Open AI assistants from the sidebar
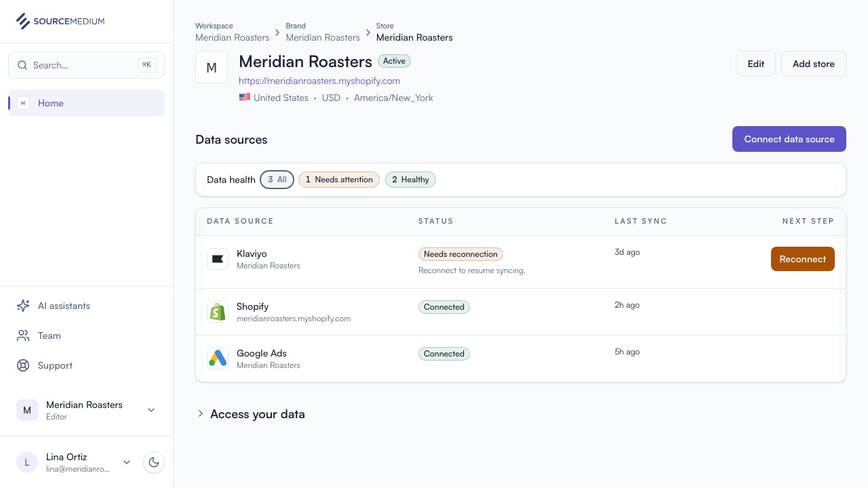Image resolution: width=868 pixels, height=488 pixels. click(87, 306)
